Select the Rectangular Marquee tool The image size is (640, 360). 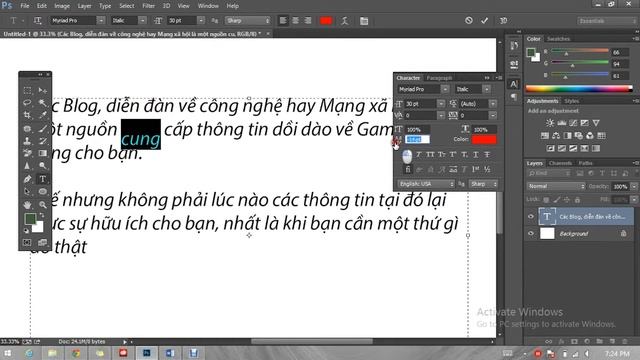pos(27,90)
